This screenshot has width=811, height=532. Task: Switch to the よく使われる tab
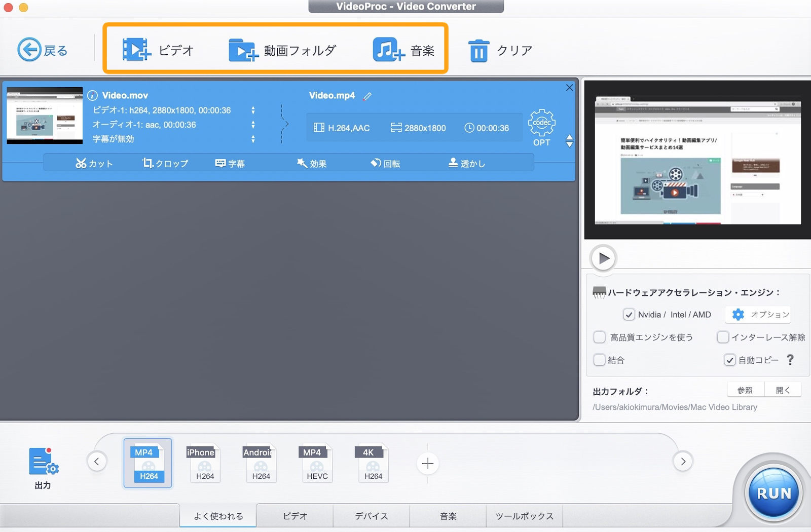(218, 516)
